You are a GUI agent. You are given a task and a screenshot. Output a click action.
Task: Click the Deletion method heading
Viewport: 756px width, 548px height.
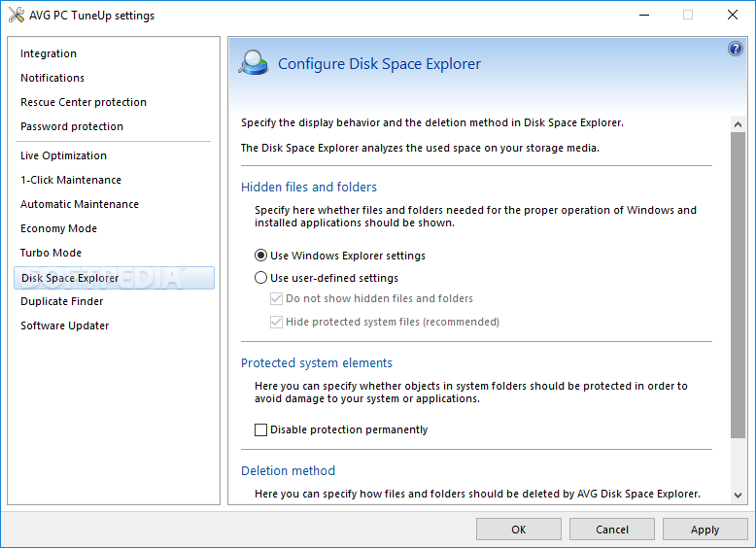[x=288, y=471]
